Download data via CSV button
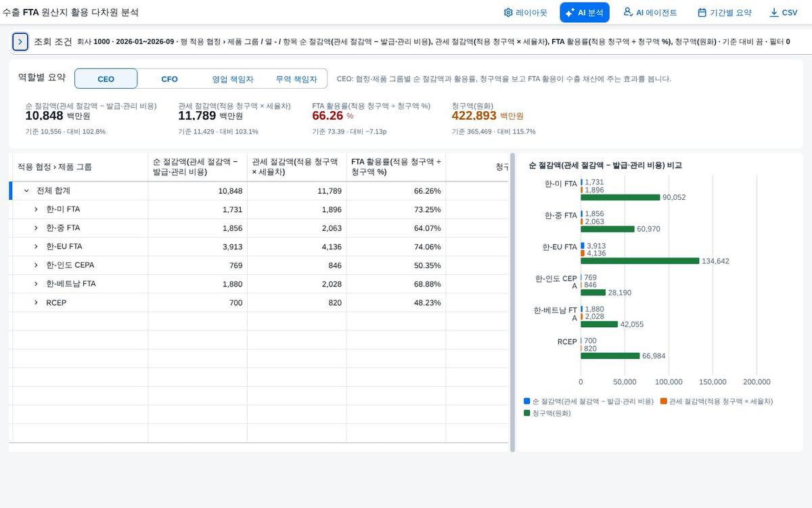 point(783,12)
